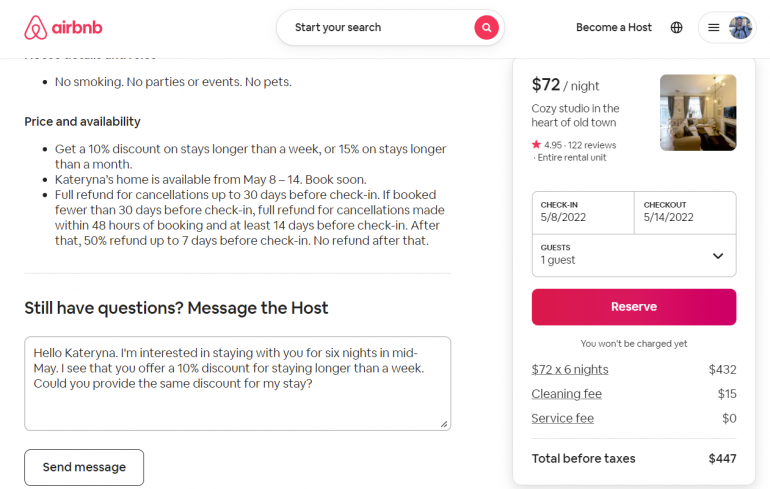Click the red star rating icon

point(537,145)
